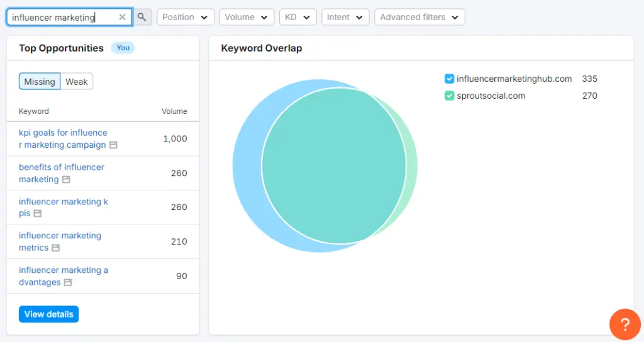
Task: Click SERP icon beside influencer marketing kpis
Action: (38, 214)
